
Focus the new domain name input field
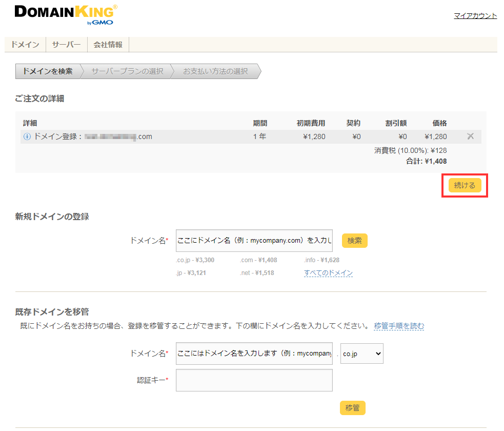click(x=254, y=241)
